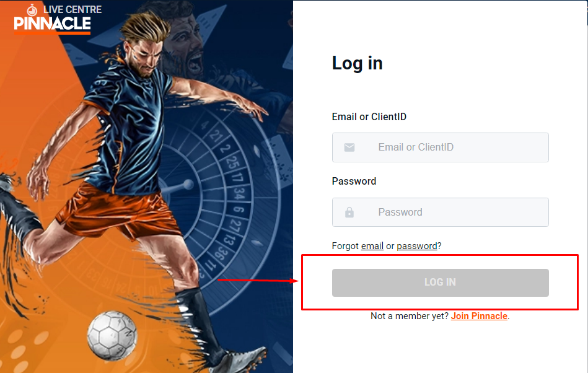Click the Password label above the field
Screen dimensions: 588x373
[x=354, y=181]
